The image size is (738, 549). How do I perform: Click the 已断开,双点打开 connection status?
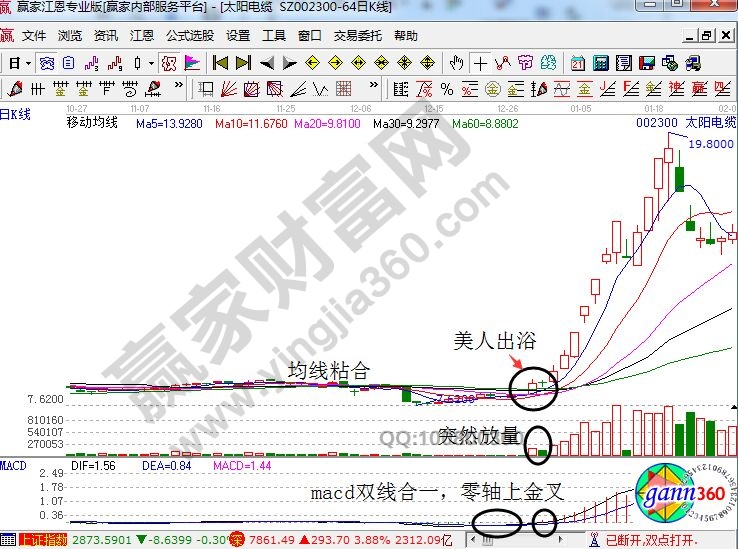click(x=651, y=540)
